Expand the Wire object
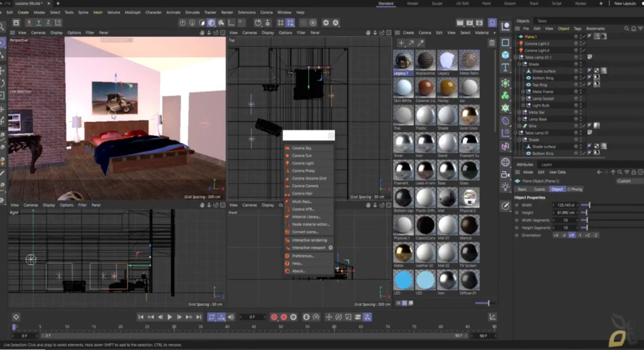The width and height of the screenshot is (644, 350). tap(519, 126)
